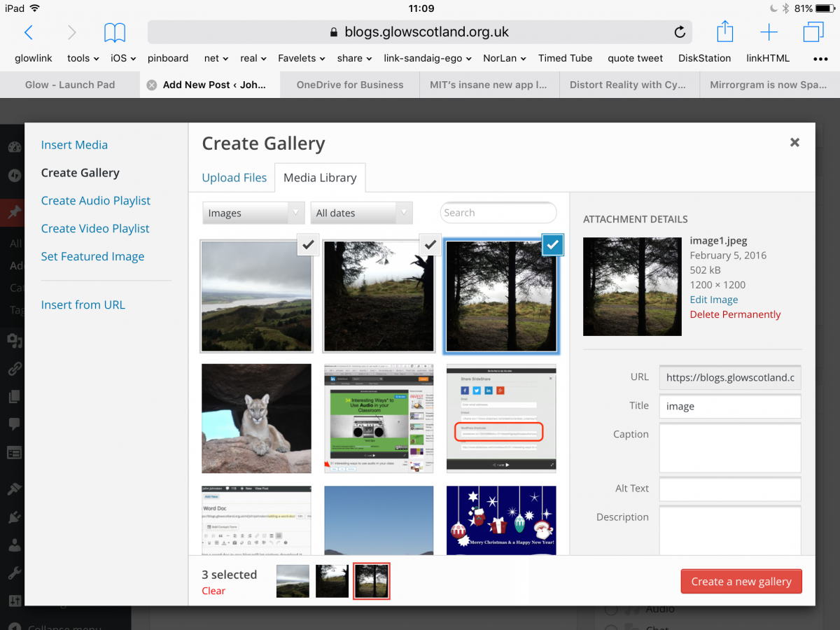Close the Add New Post tab

point(151,85)
